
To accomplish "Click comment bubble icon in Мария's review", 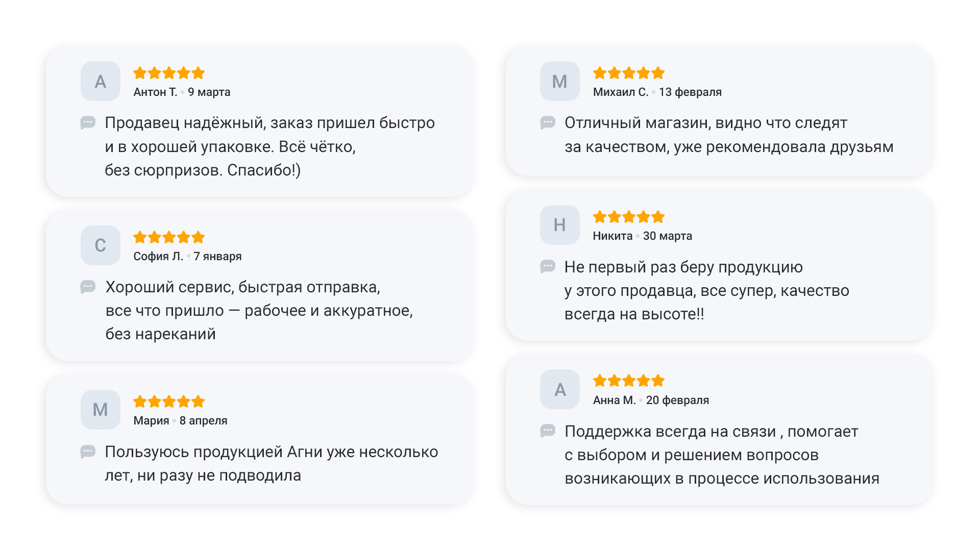I will tap(88, 452).
